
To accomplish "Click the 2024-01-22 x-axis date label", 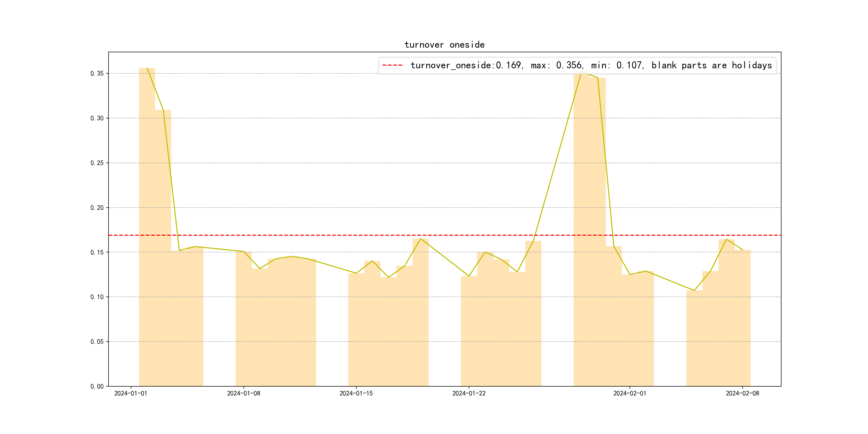I will click(469, 394).
